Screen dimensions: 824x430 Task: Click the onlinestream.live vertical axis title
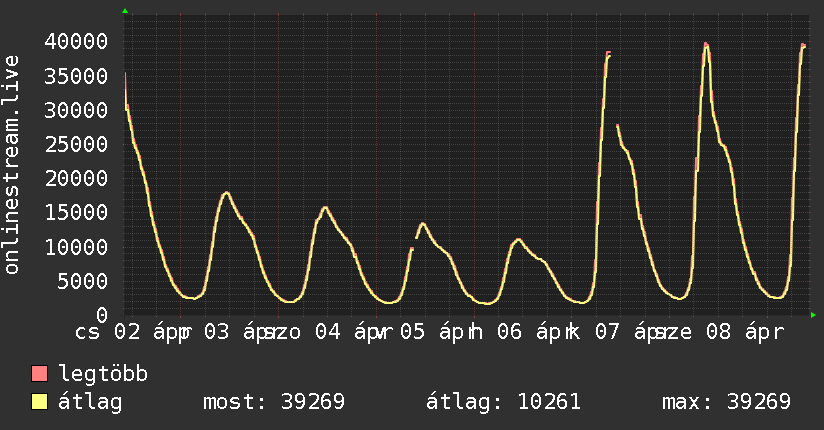point(11,165)
